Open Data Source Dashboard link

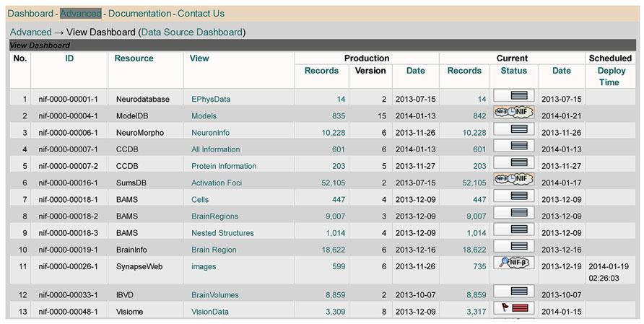coord(192,32)
